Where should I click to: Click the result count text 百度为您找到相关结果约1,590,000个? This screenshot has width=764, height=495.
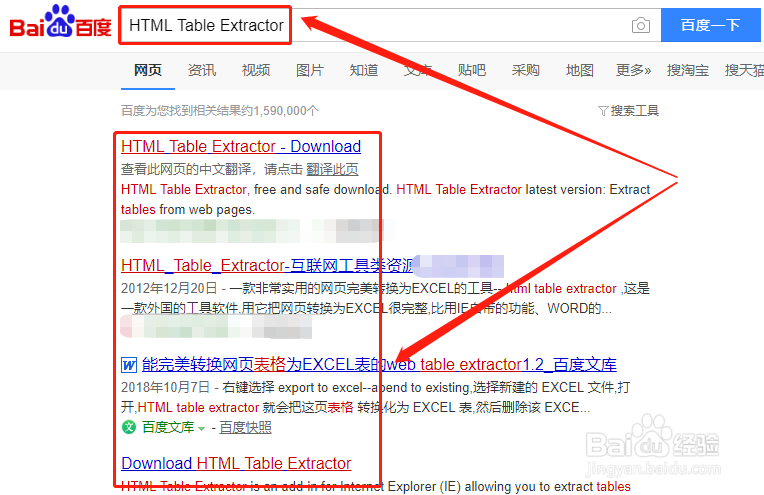tap(220, 111)
